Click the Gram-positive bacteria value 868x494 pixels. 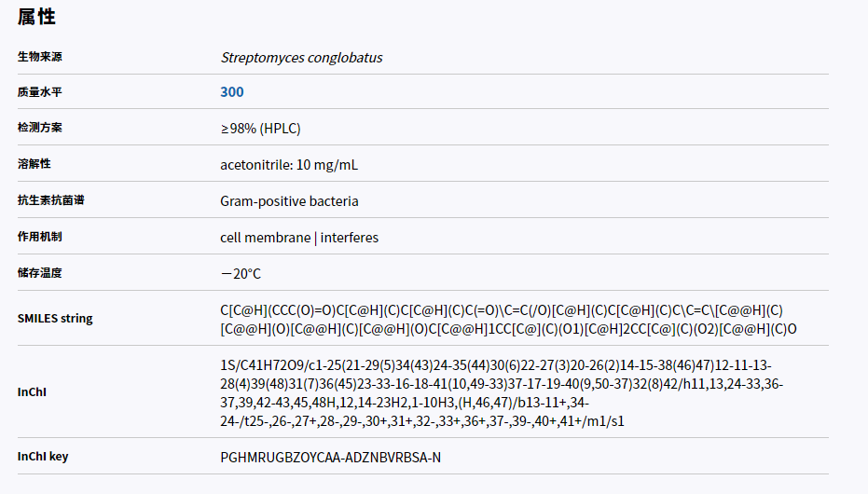click(289, 200)
